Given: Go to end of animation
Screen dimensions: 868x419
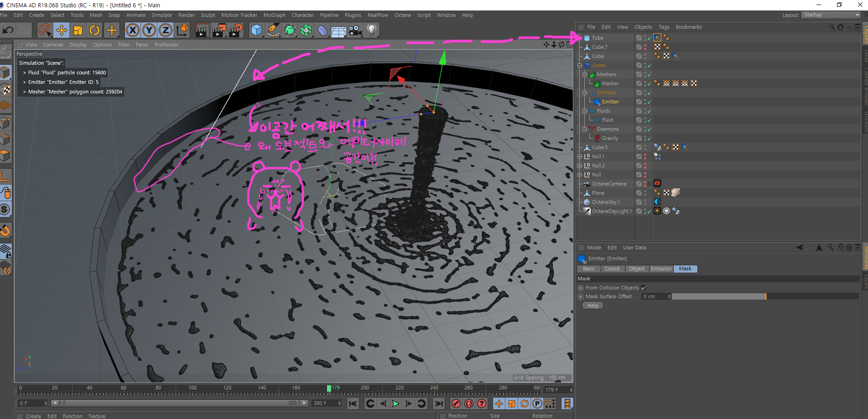Looking at the screenshot, I should [439, 403].
